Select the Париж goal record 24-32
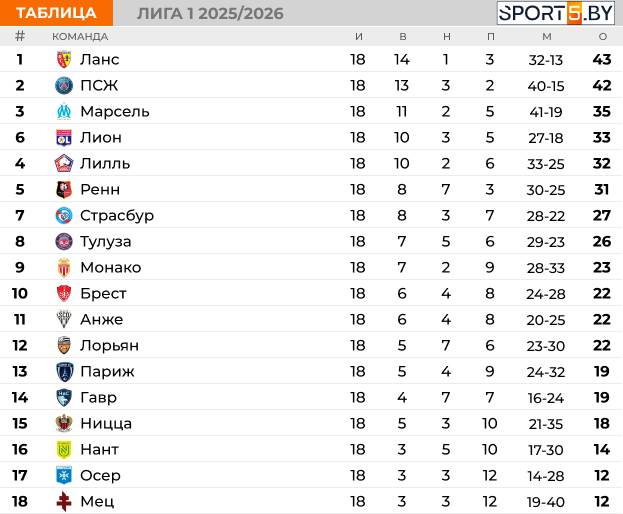 point(546,371)
